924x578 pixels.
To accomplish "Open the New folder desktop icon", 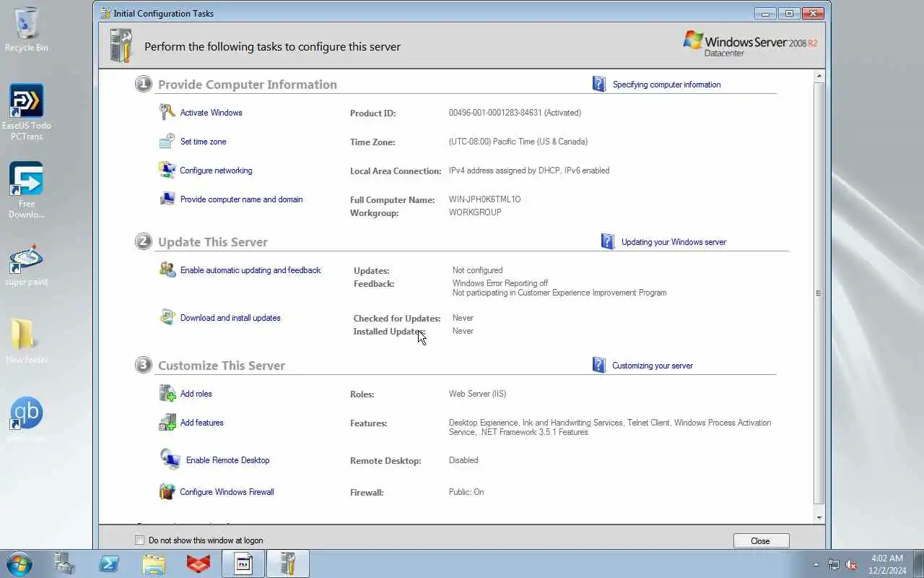I will point(27,341).
